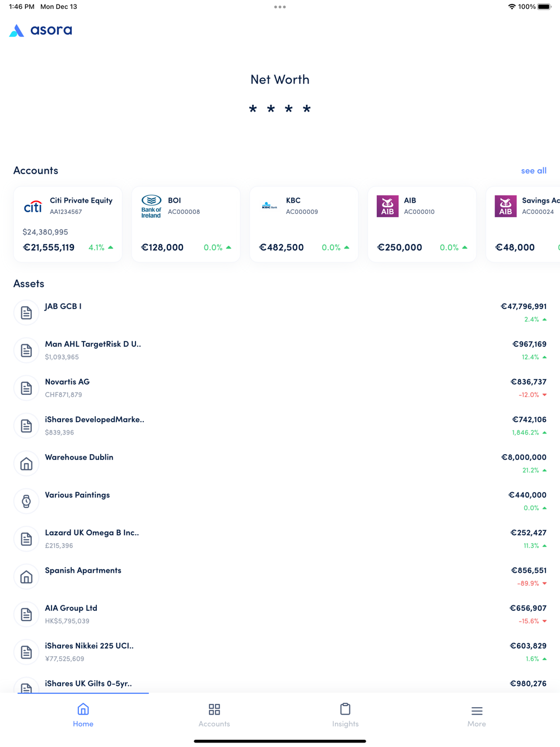The height and width of the screenshot is (747, 560).
Task: Tap the three-dot multitasking indicator at top
Action: [x=280, y=7]
